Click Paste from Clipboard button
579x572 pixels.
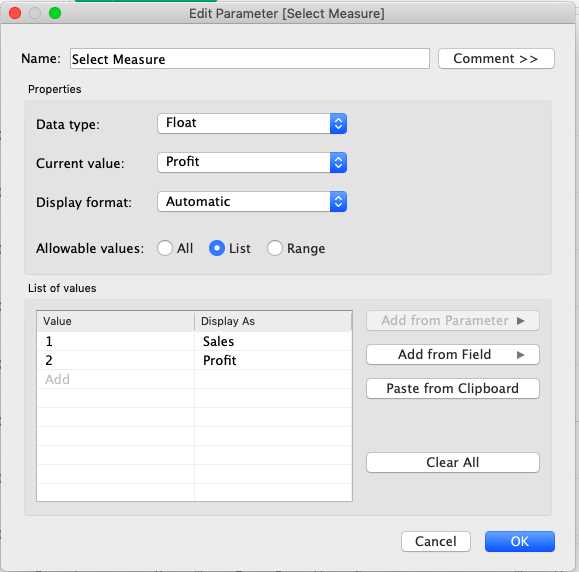pos(453,388)
